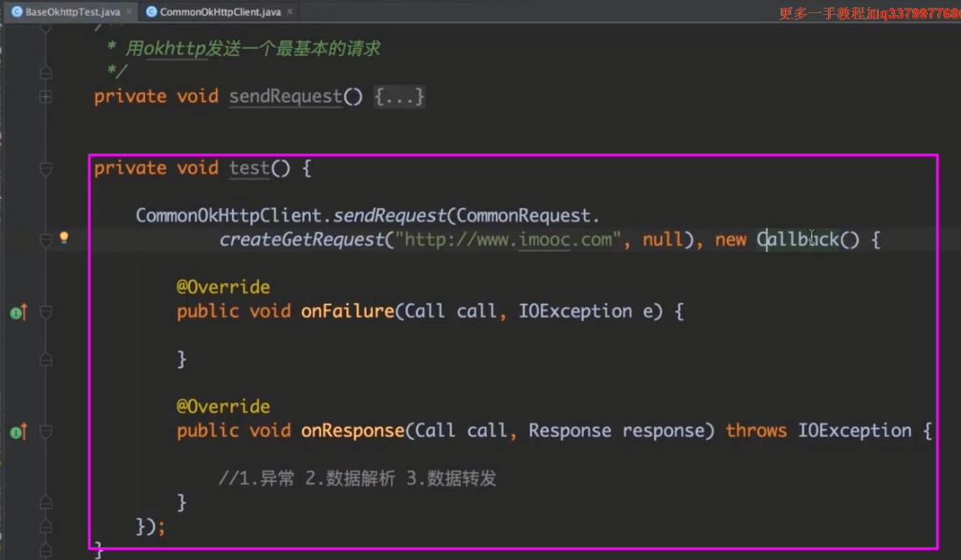Click fold end marker at onResponse closing brace
This screenshot has height=560, width=961.
pos(46,502)
